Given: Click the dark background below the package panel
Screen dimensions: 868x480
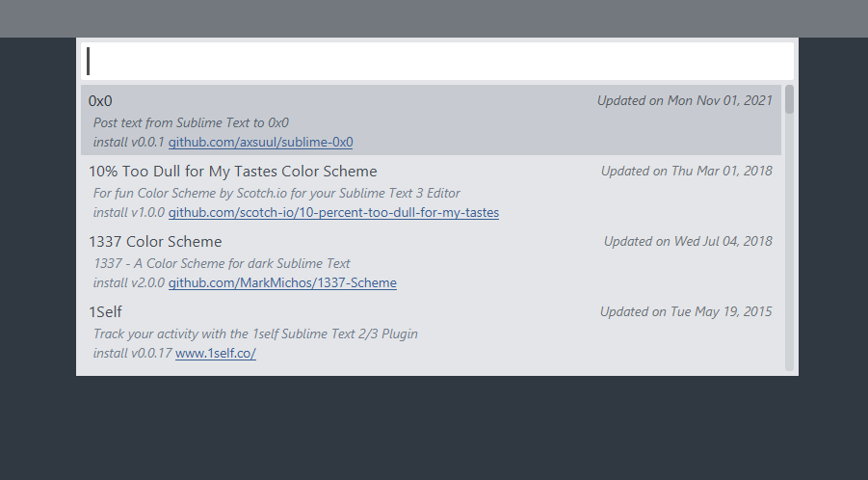Looking at the screenshot, I should click(x=434, y=429).
